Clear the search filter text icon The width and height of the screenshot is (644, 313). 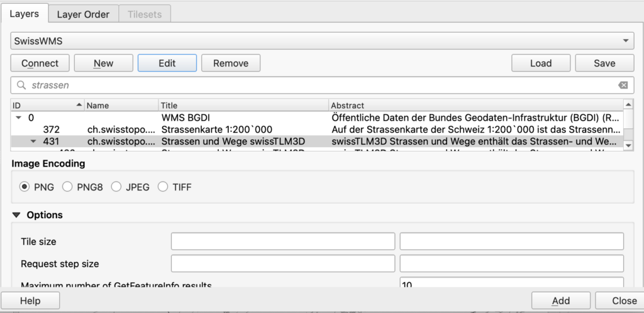coord(622,85)
